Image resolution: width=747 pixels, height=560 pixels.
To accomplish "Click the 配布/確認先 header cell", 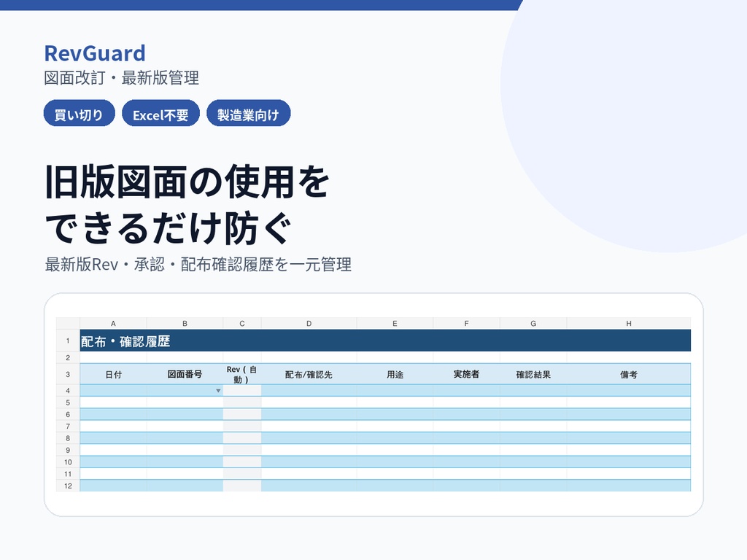I will [x=309, y=374].
